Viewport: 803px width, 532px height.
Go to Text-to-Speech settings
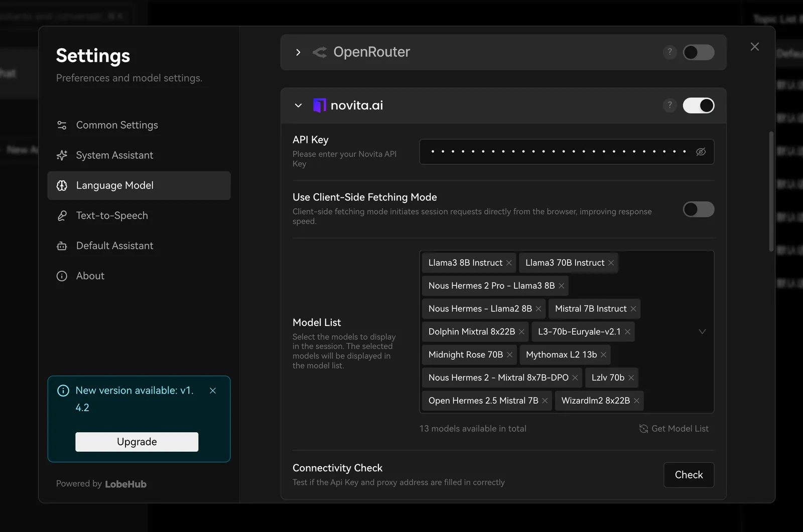pos(112,216)
